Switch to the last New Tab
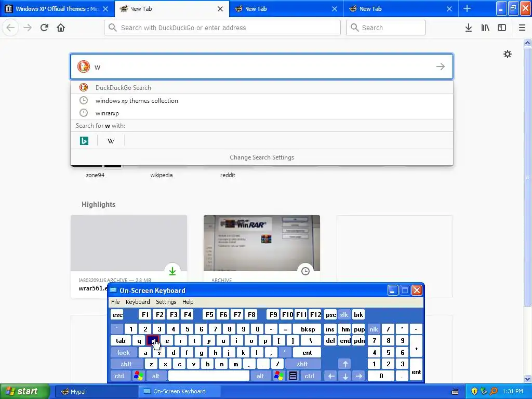Image resolution: width=532 pixels, height=399 pixels. tap(402, 8)
